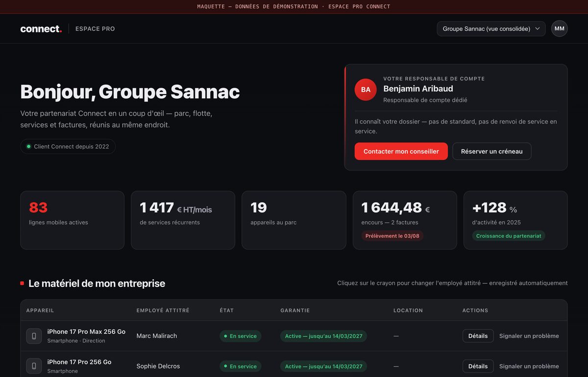Click the Garantie column header
This screenshot has width=588, height=377.
point(295,310)
